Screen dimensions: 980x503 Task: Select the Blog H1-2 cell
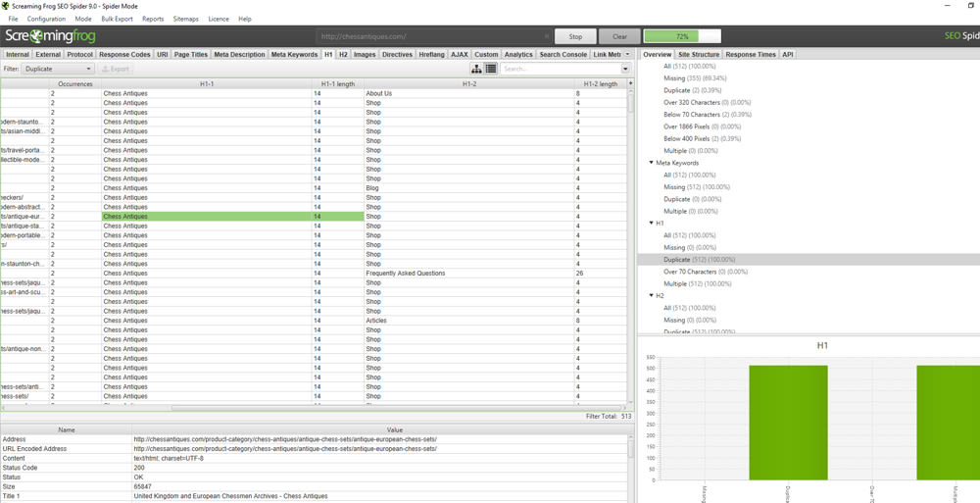pyautogui.click(x=468, y=187)
